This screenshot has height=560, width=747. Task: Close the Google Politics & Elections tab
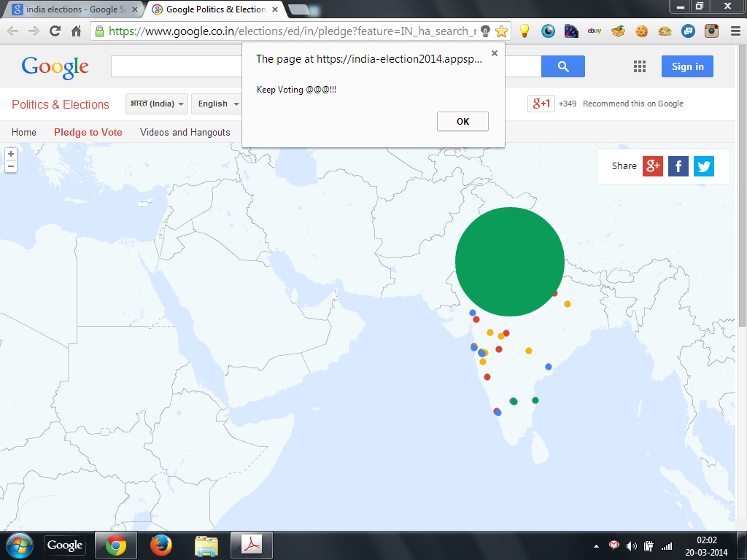[275, 9]
